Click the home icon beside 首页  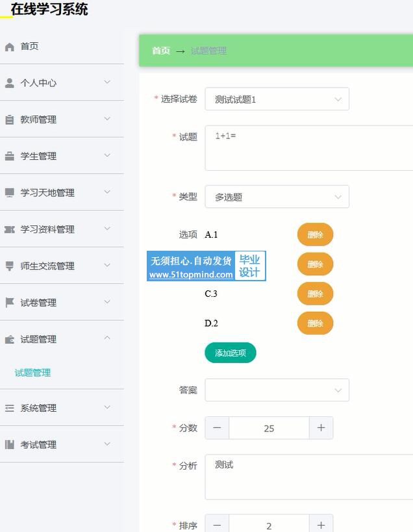tap(10, 47)
